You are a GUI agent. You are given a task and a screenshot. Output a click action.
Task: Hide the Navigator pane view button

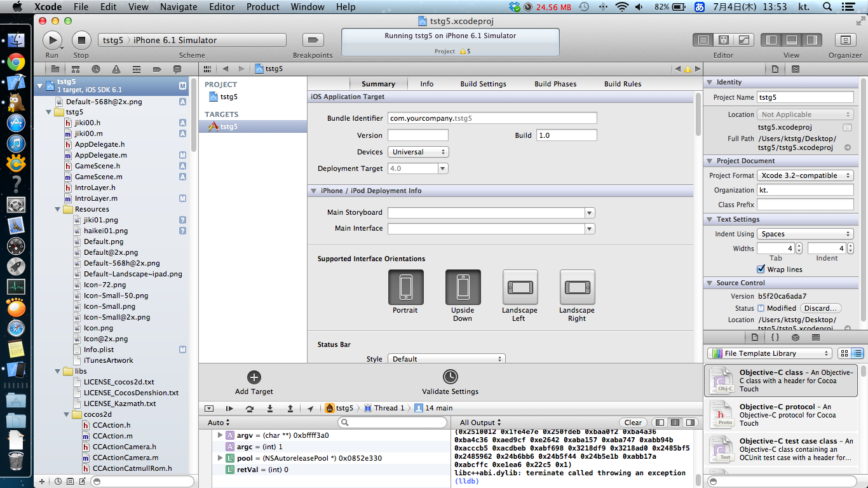pos(771,40)
